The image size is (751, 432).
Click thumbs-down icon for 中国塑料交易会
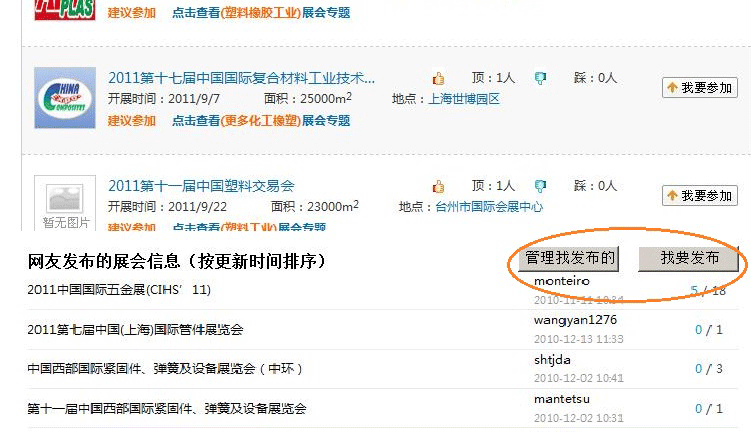coord(540,186)
